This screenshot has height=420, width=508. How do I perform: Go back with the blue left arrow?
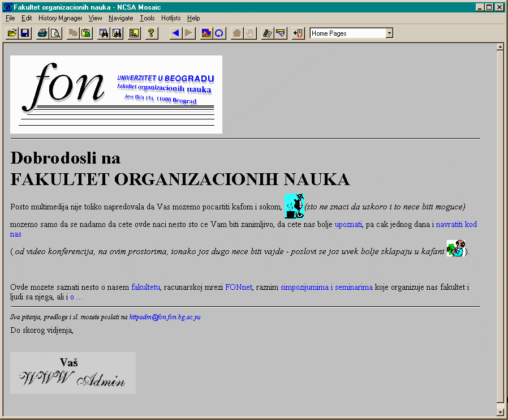pyautogui.click(x=176, y=33)
